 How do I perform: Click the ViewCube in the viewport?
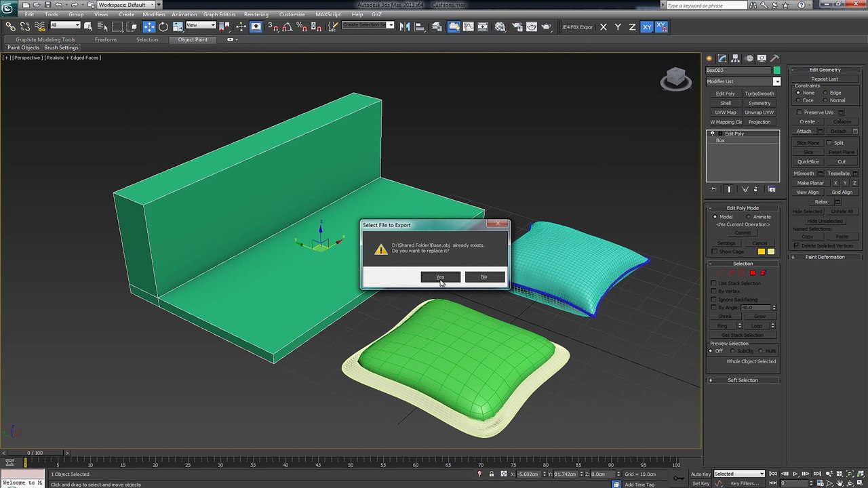[675, 79]
